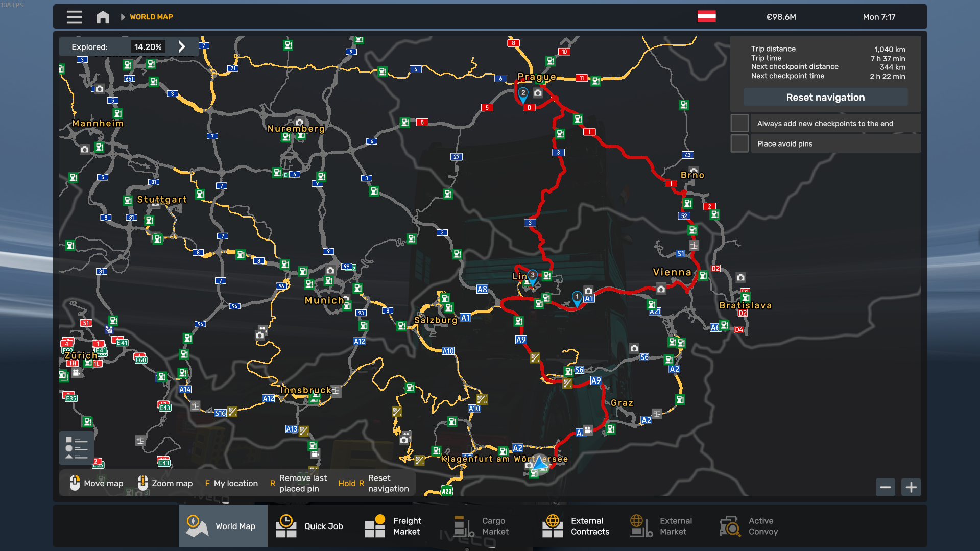Open the Quick Job tab
This screenshot has height=551, width=980.
point(312,526)
